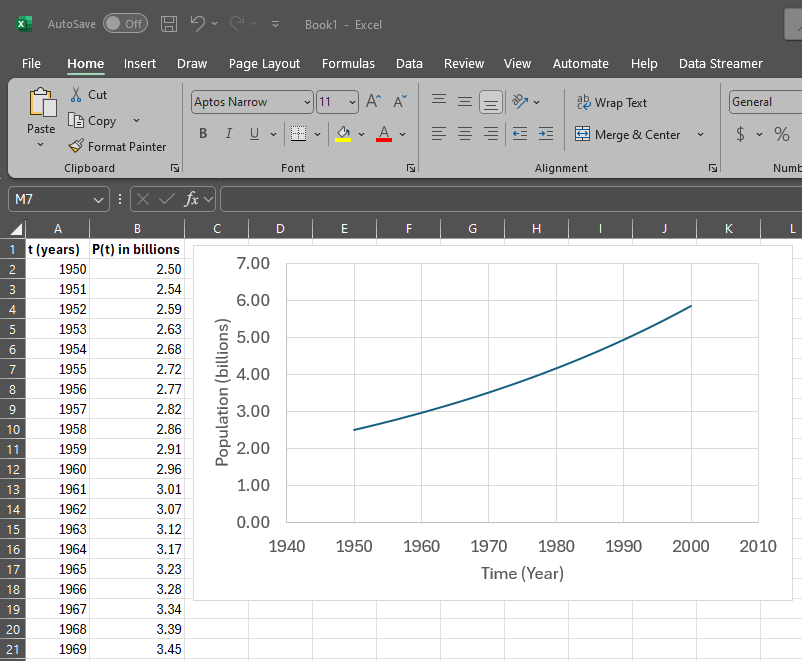Click the Cut button
Image resolution: width=802 pixels, height=661 pixels.
pos(88,95)
